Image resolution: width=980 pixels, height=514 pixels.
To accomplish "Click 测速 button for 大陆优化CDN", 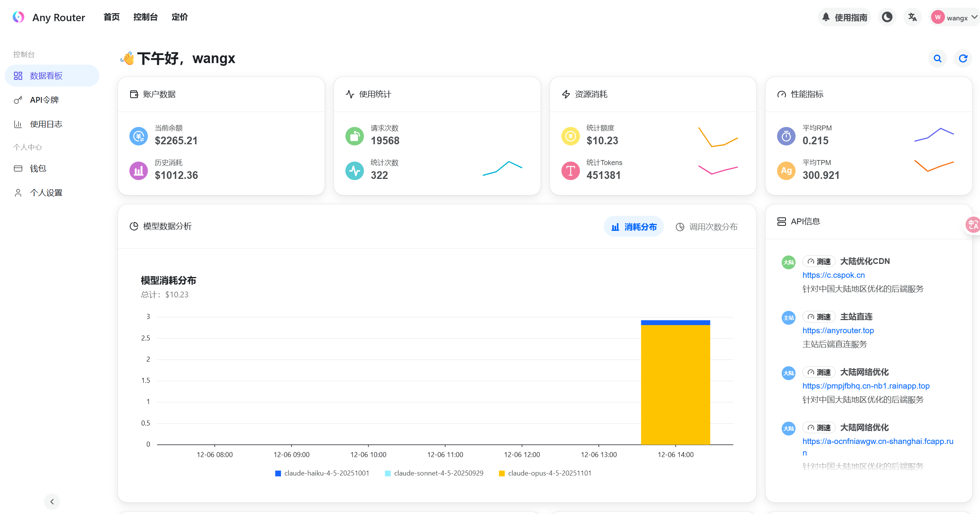I will 819,262.
